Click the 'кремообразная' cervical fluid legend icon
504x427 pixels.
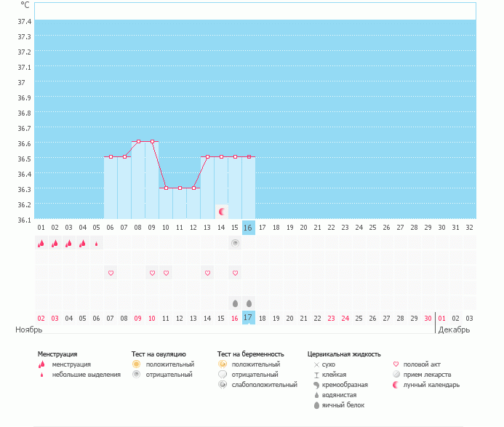(x=316, y=385)
